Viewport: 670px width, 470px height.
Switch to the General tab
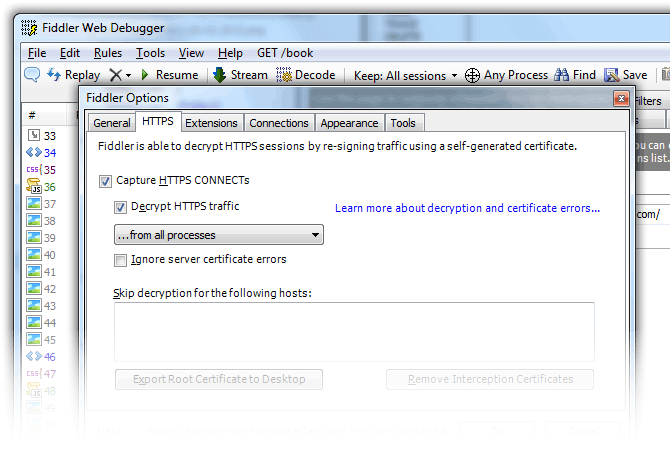click(x=112, y=123)
